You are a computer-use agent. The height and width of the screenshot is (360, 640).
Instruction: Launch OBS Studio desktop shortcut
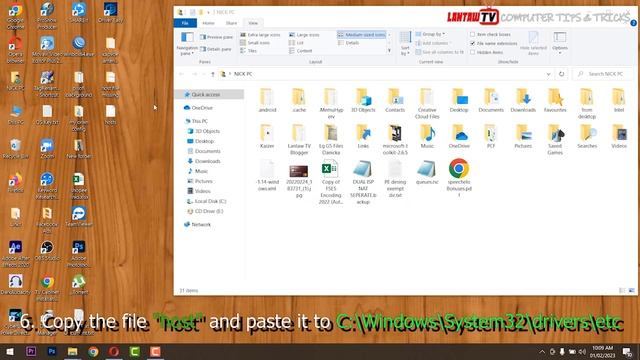(x=47, y=251)
